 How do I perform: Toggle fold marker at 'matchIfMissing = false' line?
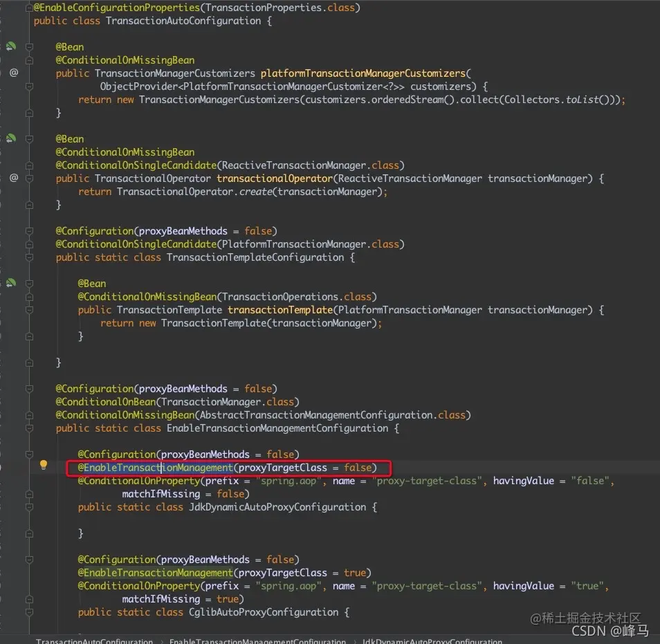(29, 494)
